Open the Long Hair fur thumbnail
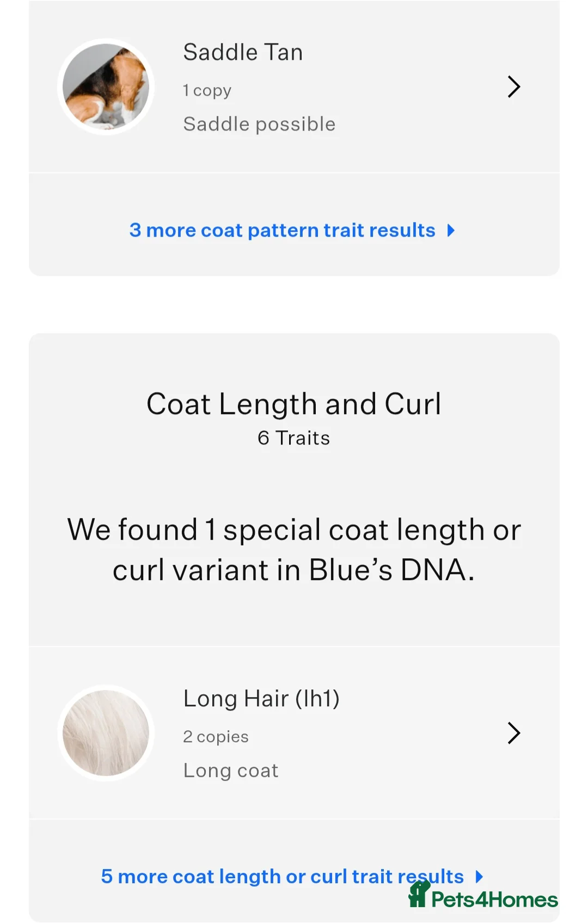Image resolution: width=588 pixels, height=924 pixels. pyautogui.click(x=106, y=733)
